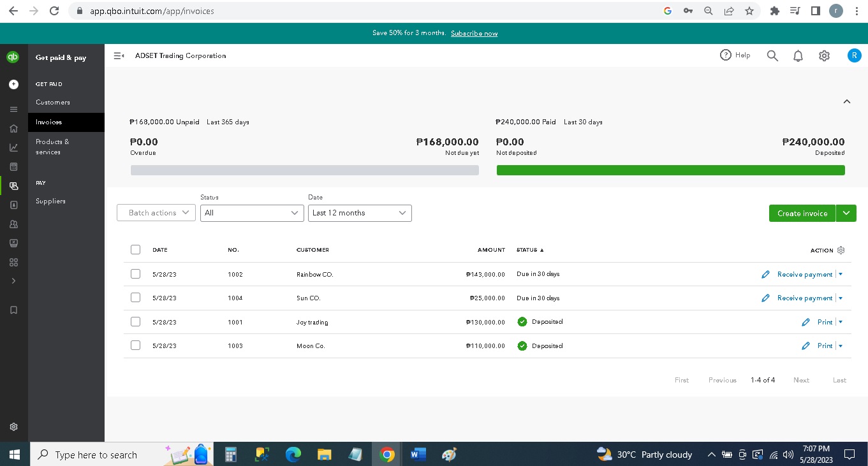Open Suppliers under Pay

[50, 201]
